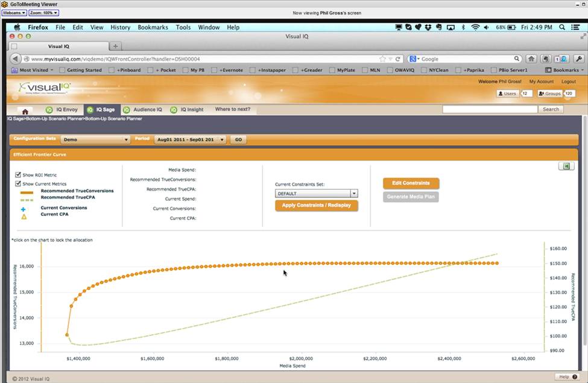The image size is (588, 383).
Task: Select the Recommended TrueConversions orange legend swatch
Action: [27, 193]
